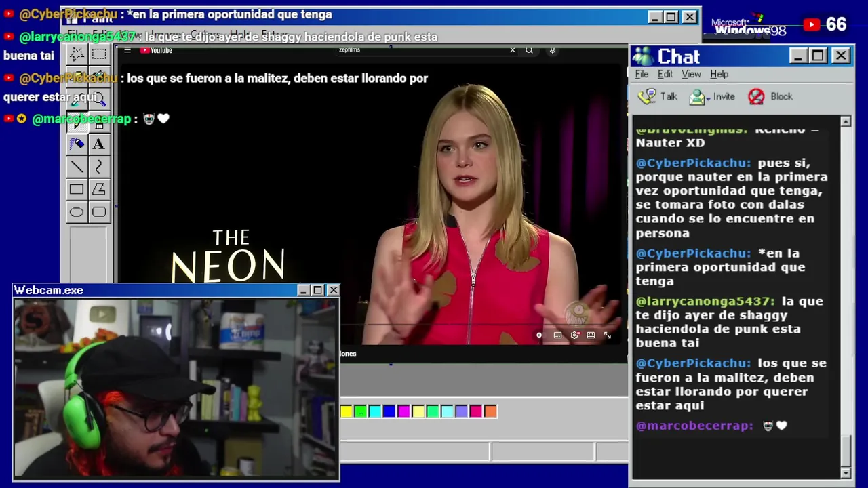Click 'Nauter XD' text in Chat window

(670, 143)
